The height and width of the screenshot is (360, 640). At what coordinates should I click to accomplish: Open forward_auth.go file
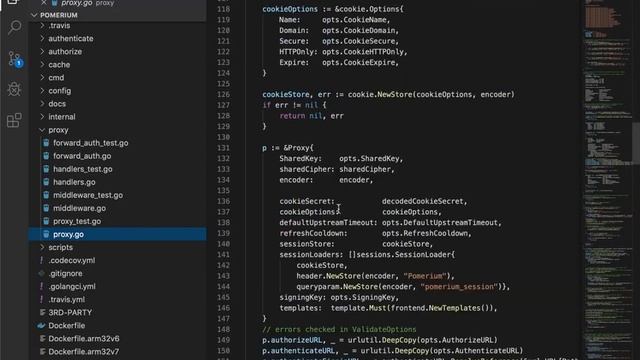[82, 156]
